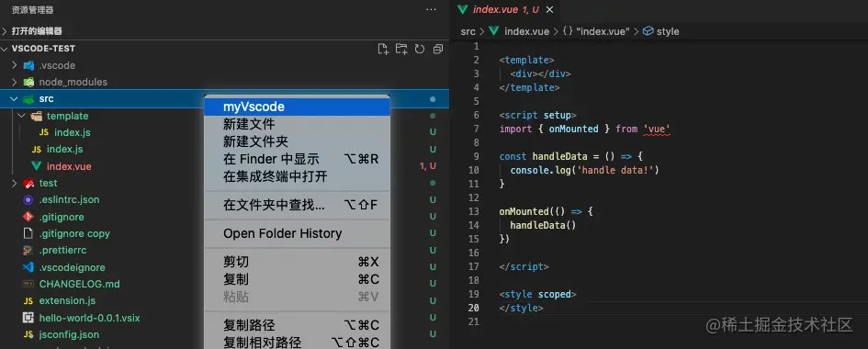Image resolution: width=868 pixels, height=349 pixels.
Task: Collapse the VSCODE-TEST workspace section
Action: [5, 49]
